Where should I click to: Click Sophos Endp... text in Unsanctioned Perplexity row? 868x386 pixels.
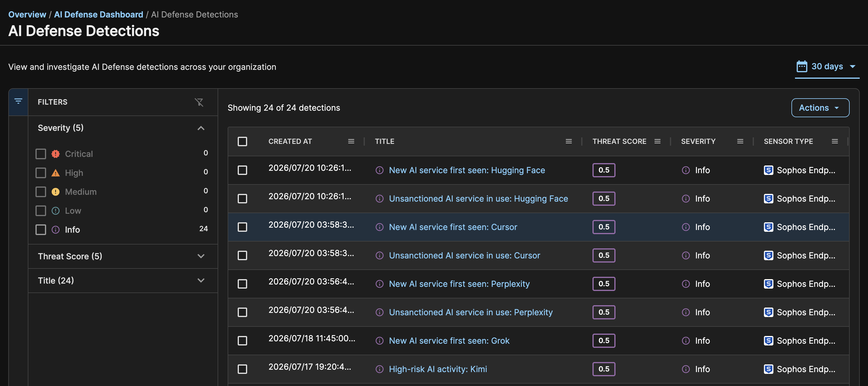pyautogui.click(x=806, y=312)
